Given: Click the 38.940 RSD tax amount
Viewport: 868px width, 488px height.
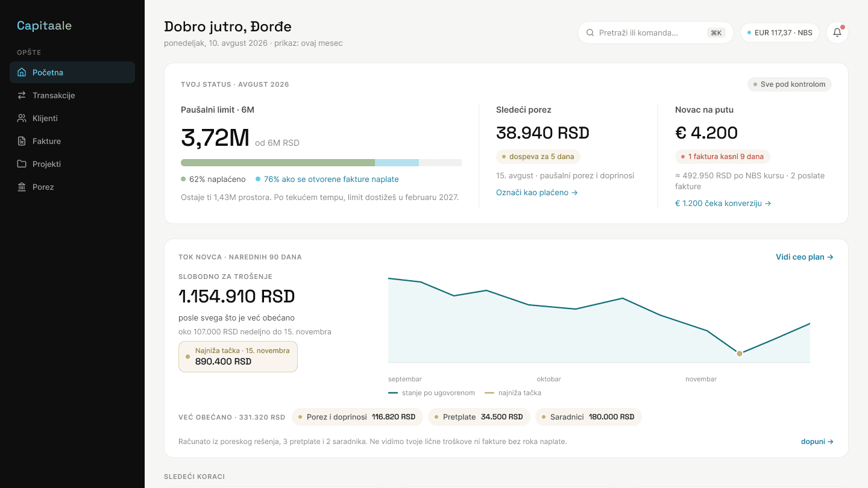Looking at the screenshot, I should coord(542,133).
